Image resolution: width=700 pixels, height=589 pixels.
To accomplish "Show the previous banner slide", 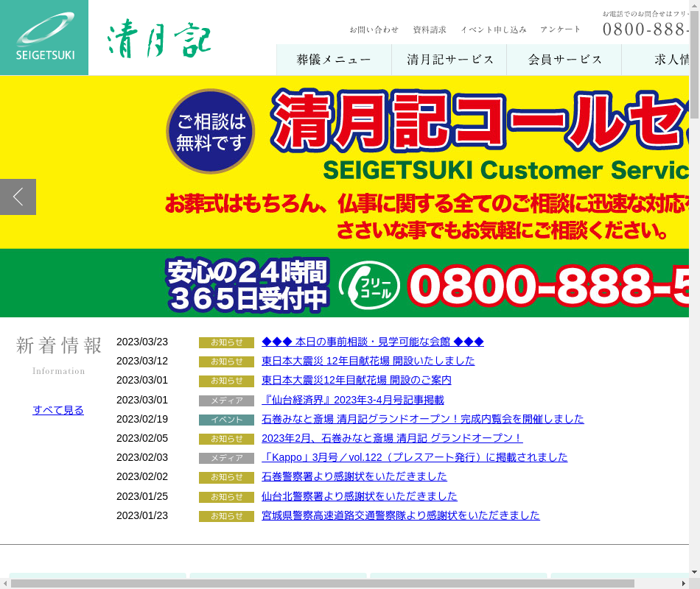I will (x=18, y=197).
